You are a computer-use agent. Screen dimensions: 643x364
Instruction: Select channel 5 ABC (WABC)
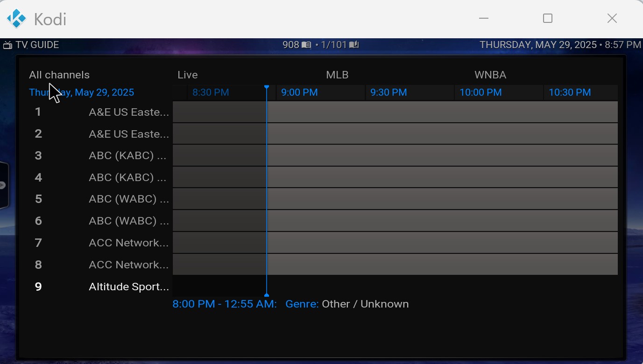tap(101, 199)
